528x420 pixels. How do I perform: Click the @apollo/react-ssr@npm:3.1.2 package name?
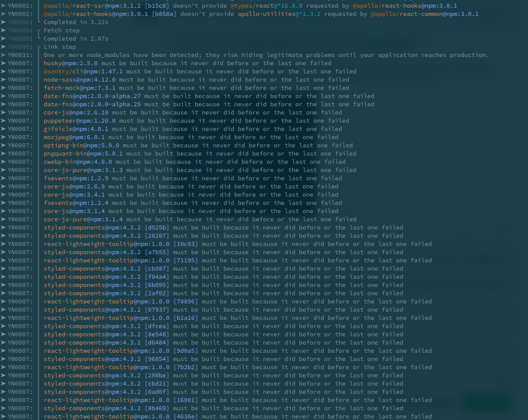[x=92, y=6]
